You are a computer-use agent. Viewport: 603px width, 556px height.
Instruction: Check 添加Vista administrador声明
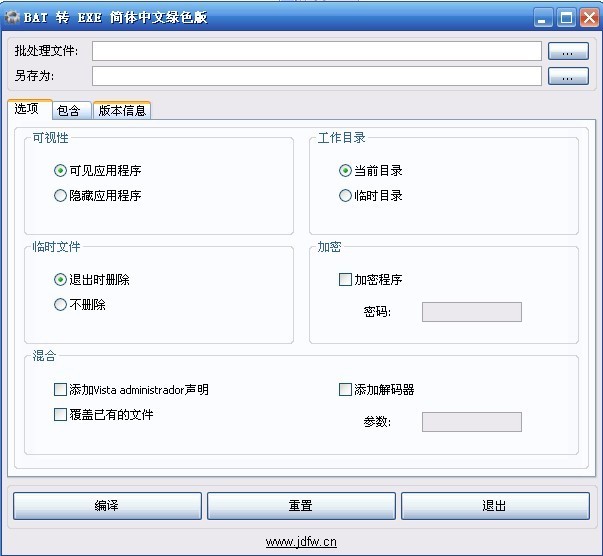(132, 390)
